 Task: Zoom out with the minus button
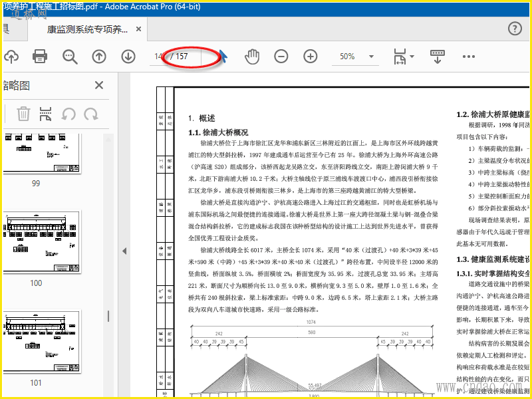[x=281, y=57]
